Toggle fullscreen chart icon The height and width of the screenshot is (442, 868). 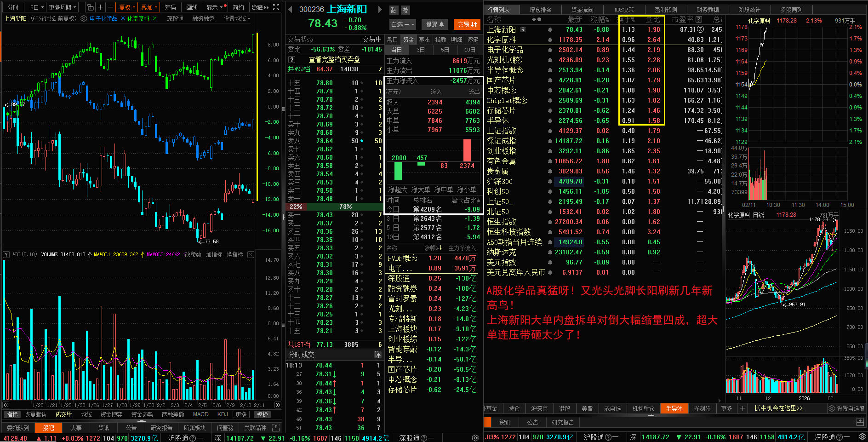[276, 7]
